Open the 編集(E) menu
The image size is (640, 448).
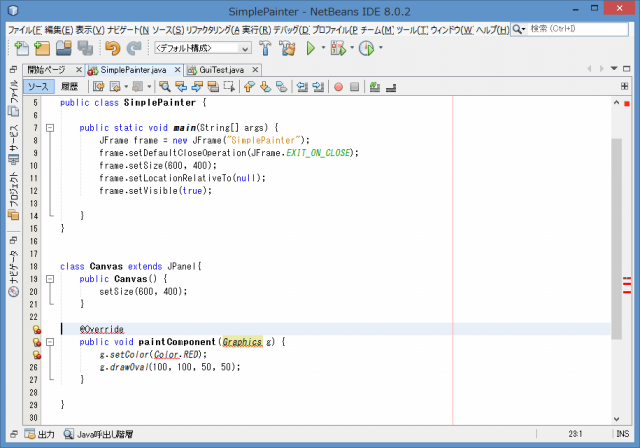[x=58, y=30]
